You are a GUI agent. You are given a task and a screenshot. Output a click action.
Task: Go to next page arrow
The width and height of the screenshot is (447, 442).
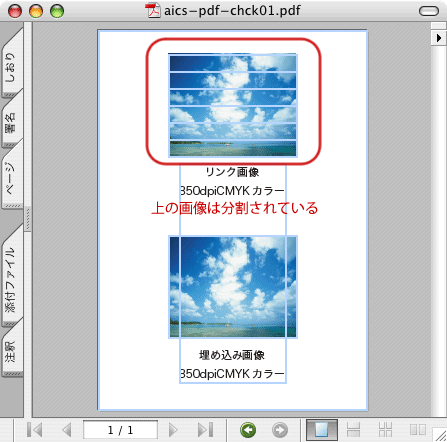(x=173, y=430)
